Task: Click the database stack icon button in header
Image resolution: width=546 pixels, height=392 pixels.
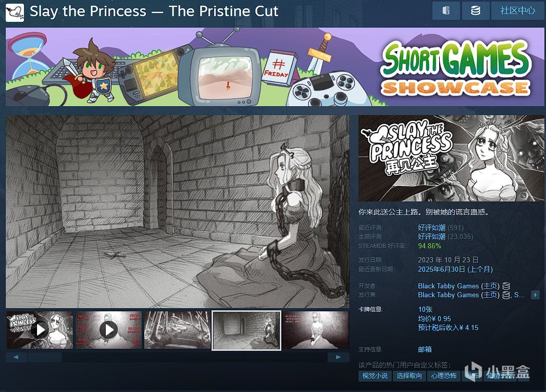Action: pos(475,10)
